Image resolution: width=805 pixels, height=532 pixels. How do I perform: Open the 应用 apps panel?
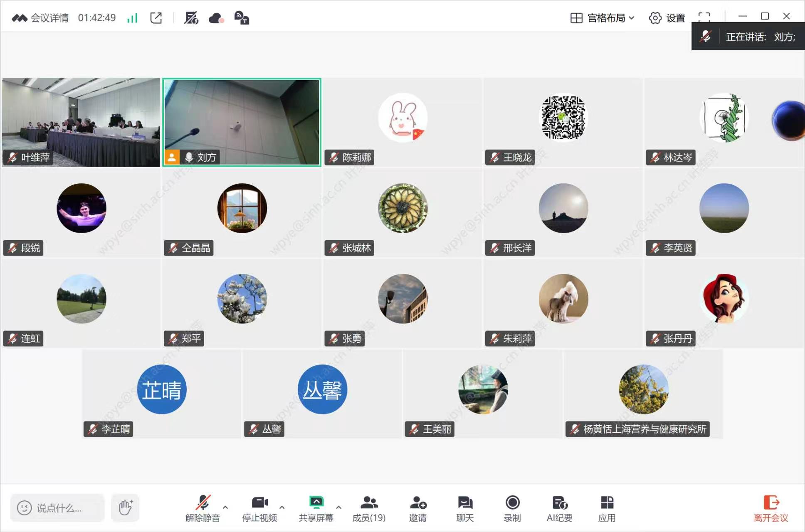click(x=607, y=508)
